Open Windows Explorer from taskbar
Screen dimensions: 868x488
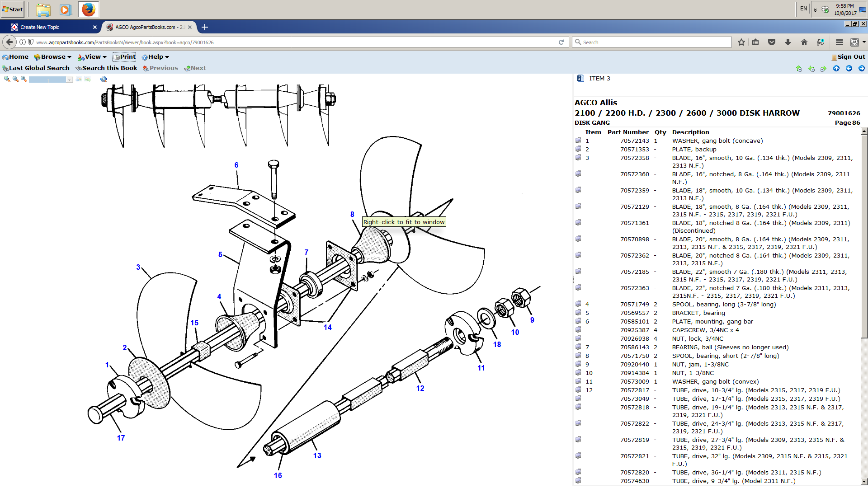(x=43, y=9)
